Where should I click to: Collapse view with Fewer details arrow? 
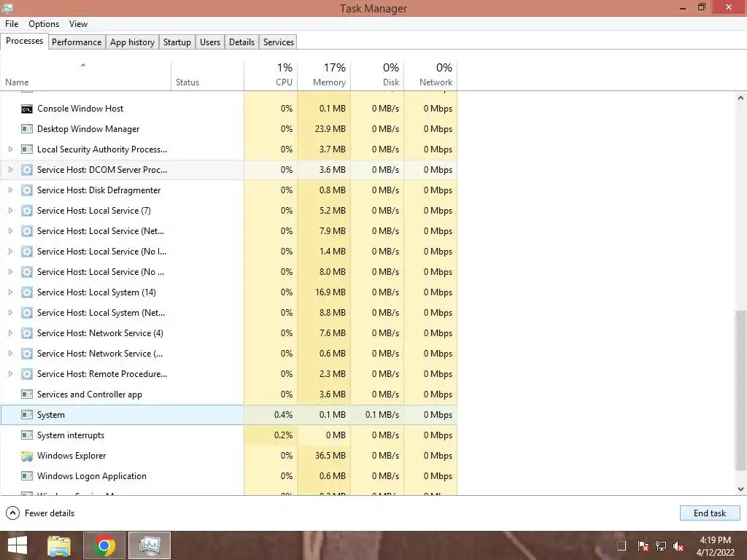13,513
